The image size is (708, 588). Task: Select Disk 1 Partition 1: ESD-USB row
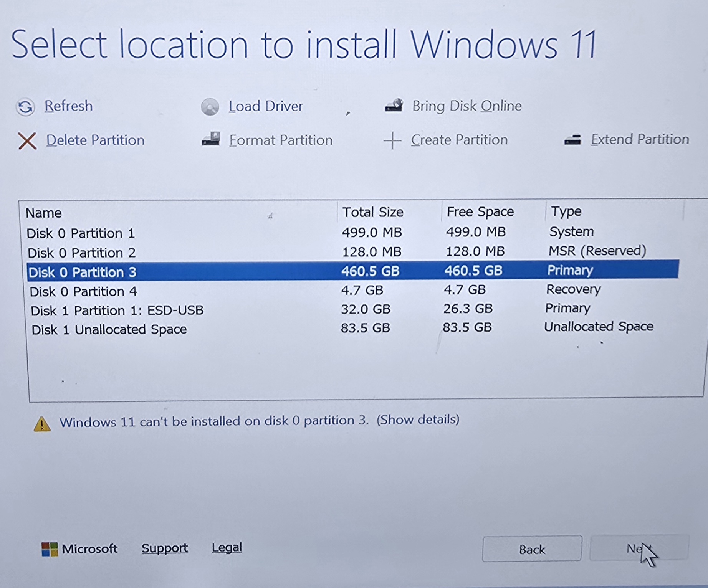[x=117, y=310]
